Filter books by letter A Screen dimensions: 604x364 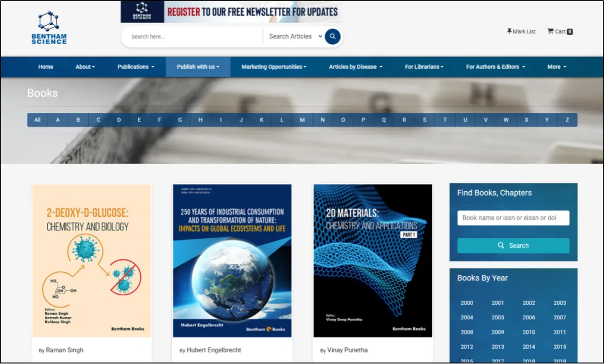[58, 120]
